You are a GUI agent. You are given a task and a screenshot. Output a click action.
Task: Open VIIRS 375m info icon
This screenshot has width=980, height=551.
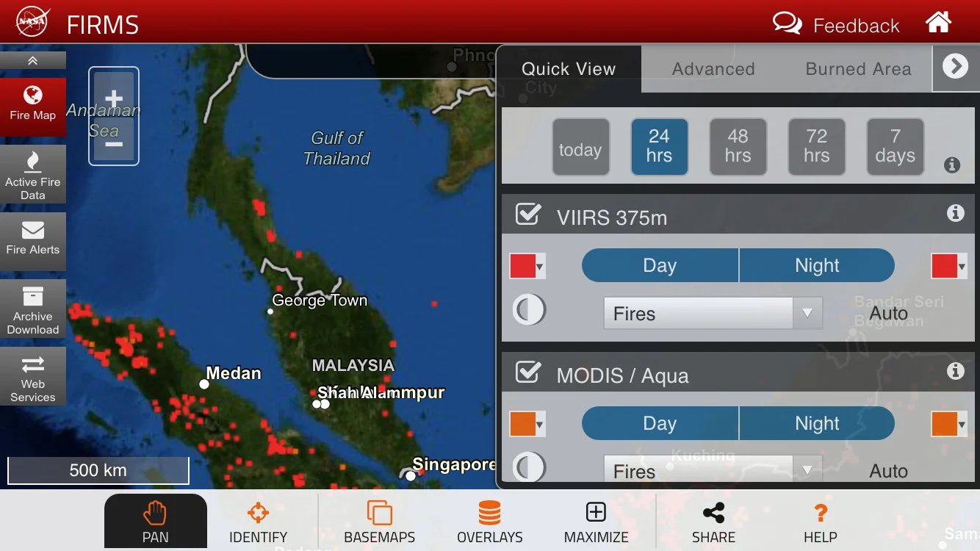[955, 213]
